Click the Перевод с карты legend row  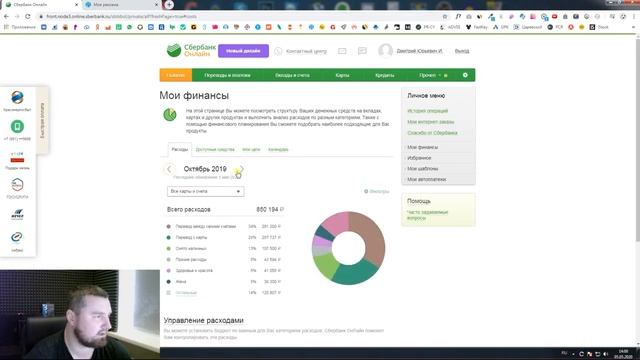coord(224,237)
